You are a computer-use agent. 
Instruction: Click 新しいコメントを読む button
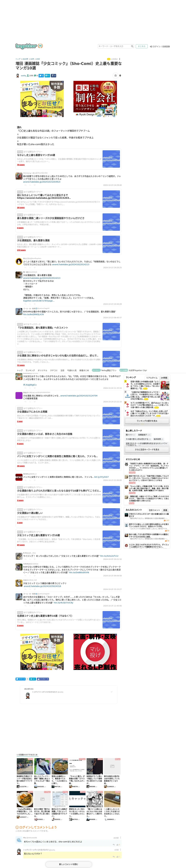pos(69,864)
